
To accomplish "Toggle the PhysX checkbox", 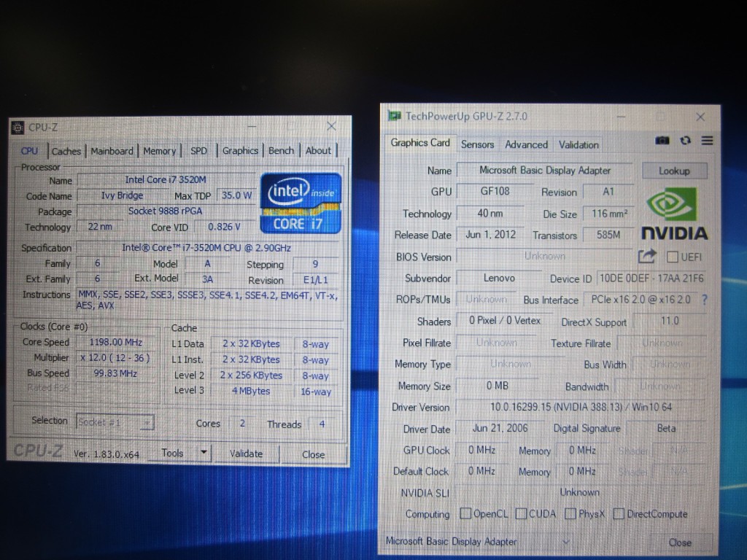I will click(570, 513).
